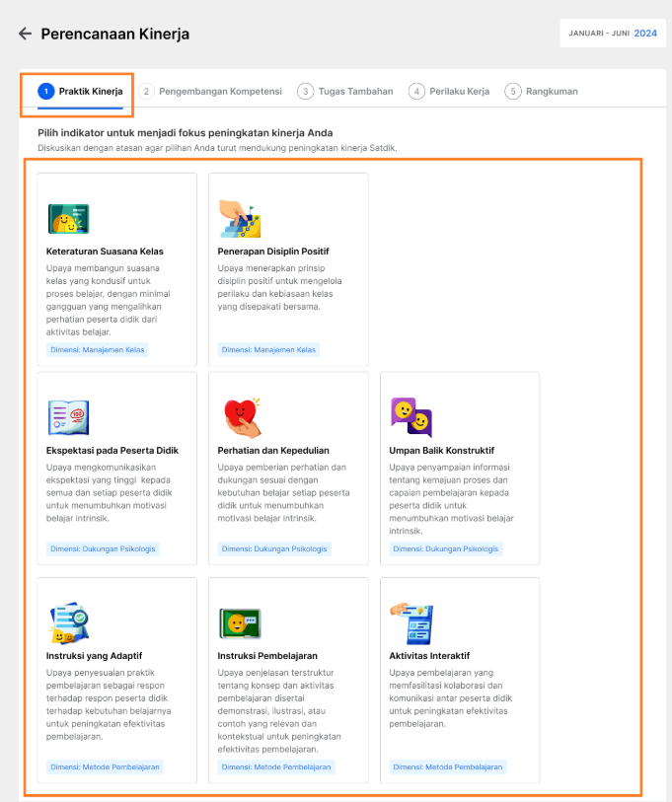Viewport: 672px width, 802px height.
Task: Click the Perhatian dan Kepedulian heart icon
Action: click(x=242, y=418)
